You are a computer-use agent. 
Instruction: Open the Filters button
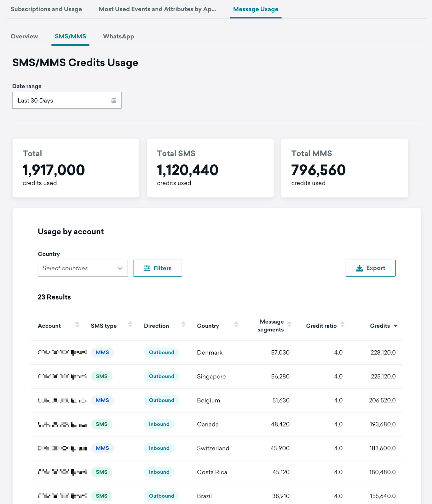coord(158,268)
